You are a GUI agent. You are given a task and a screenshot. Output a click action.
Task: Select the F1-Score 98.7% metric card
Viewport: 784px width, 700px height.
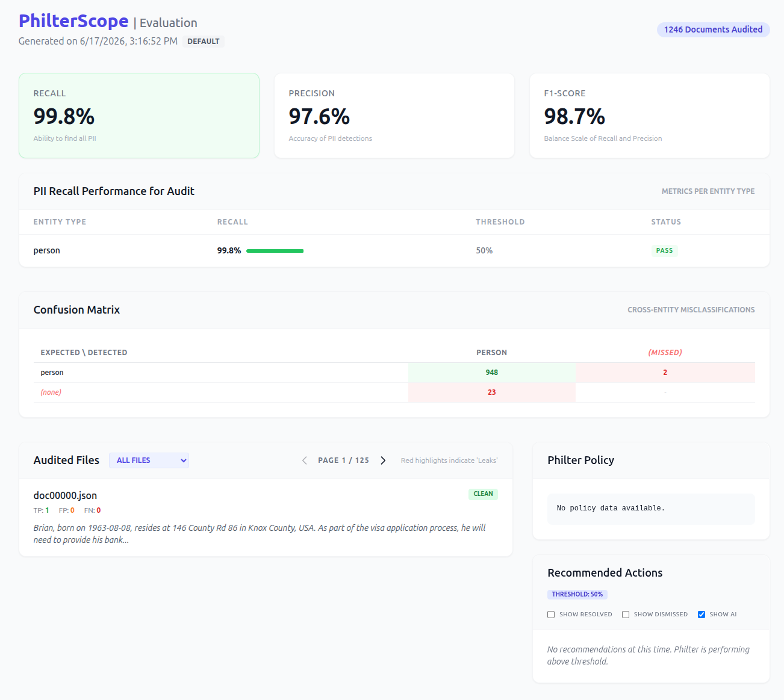click(x=650, y=116)
